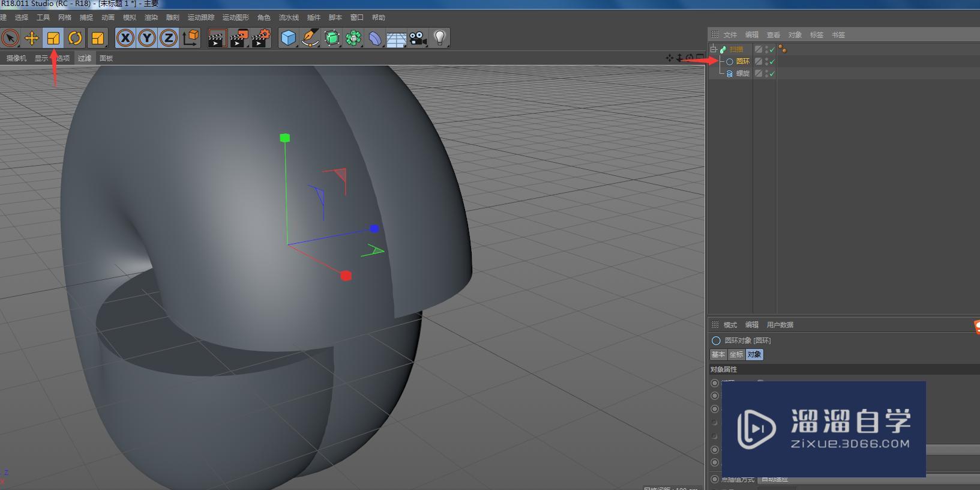Open the 模拟 menu
Viewport: 980px width, 490px height.
tap(130, 17)
